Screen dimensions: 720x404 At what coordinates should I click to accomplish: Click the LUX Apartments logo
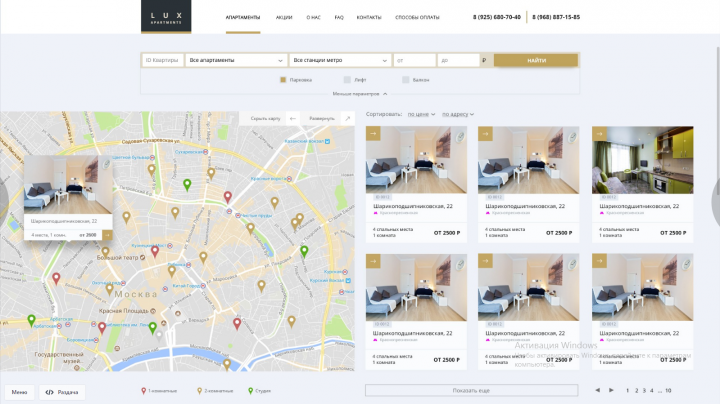tap(166, 17)
